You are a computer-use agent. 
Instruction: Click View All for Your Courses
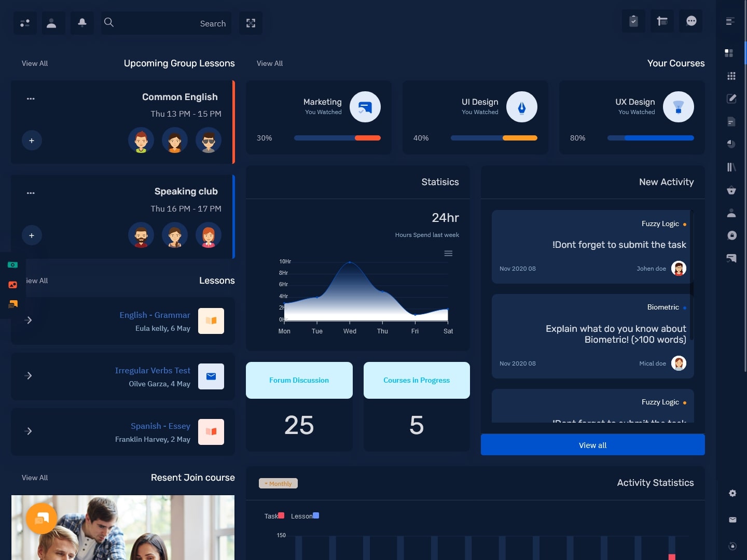click(270, 63)
